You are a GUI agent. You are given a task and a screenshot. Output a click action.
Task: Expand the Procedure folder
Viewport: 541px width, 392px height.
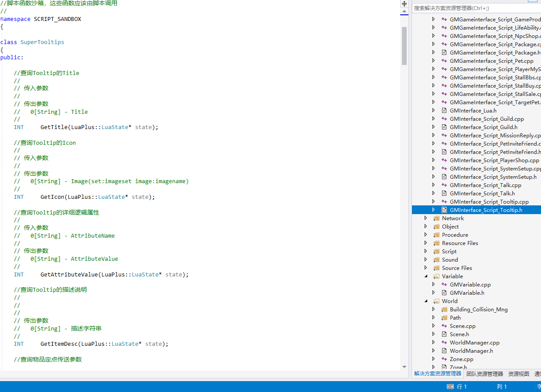click(426, 235)
